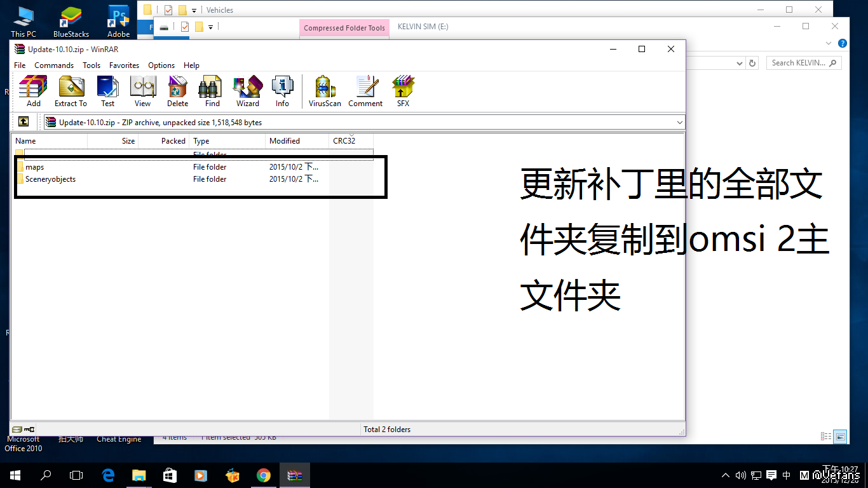Screen dimensions: 868x488
Task: Sort by the Packed column header
Action: click(x=164, y=140)
